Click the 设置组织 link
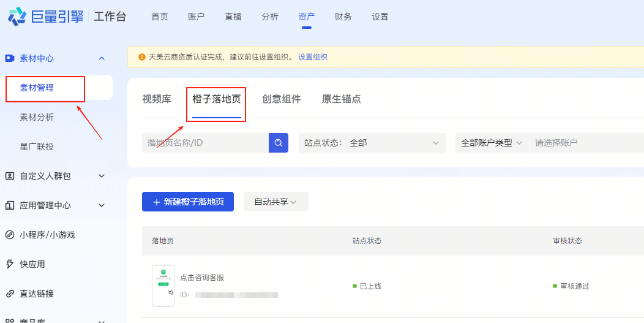 [x=313, y=57]
